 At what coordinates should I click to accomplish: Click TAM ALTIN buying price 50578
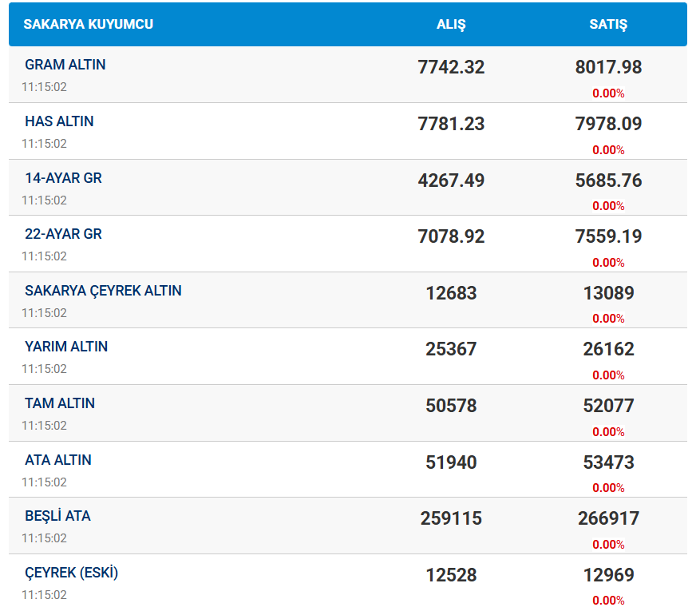[x=451, y=406]
